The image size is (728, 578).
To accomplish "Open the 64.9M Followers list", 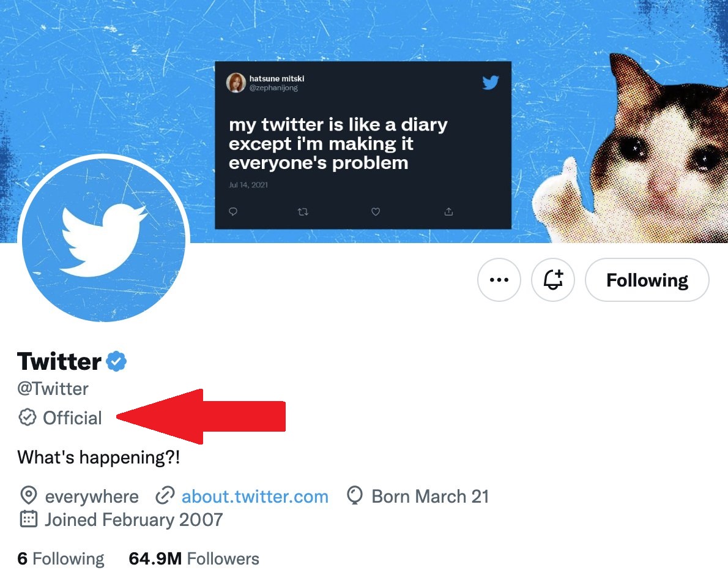I will pyautogui.click(x=194, y=558).
